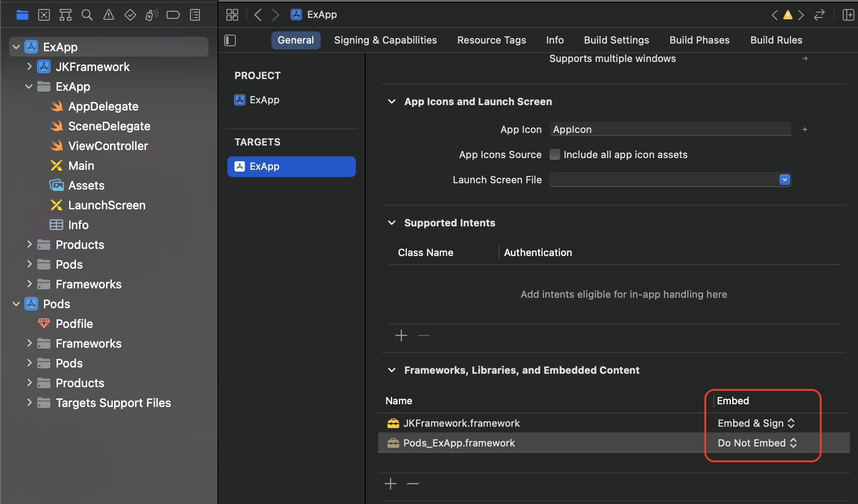
Task: Open the Build Rules tab
Action: click(776, 40)
